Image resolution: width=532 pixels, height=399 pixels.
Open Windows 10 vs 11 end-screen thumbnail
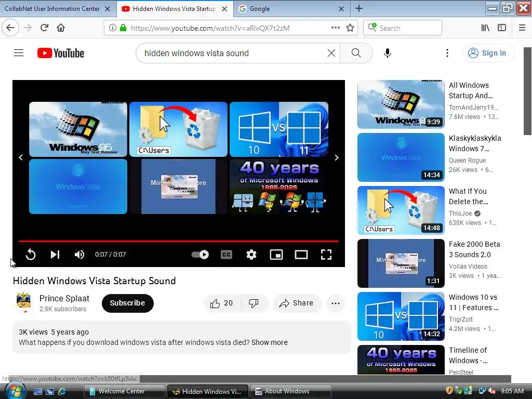[279, 129]
